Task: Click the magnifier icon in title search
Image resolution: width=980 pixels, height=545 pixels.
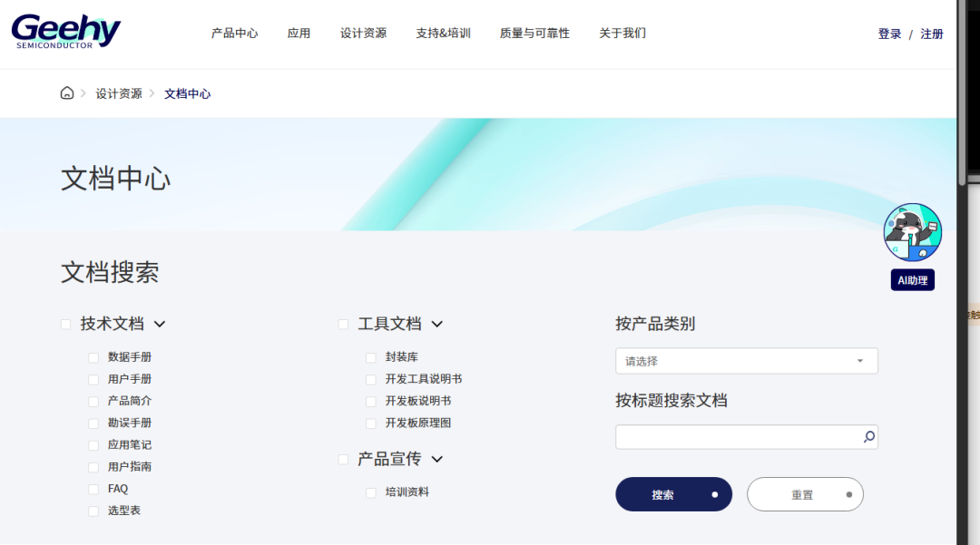Action: pyautogui.click(x=868, y=437)
